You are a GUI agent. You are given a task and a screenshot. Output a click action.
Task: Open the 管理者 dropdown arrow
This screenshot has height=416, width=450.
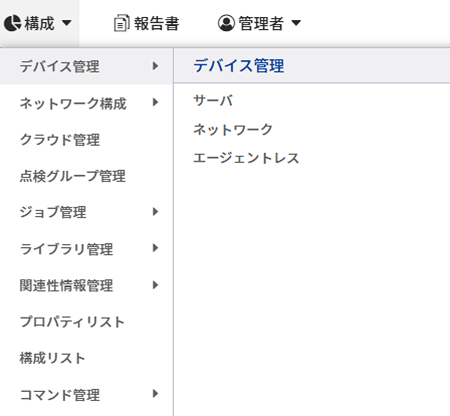[296, 23]
